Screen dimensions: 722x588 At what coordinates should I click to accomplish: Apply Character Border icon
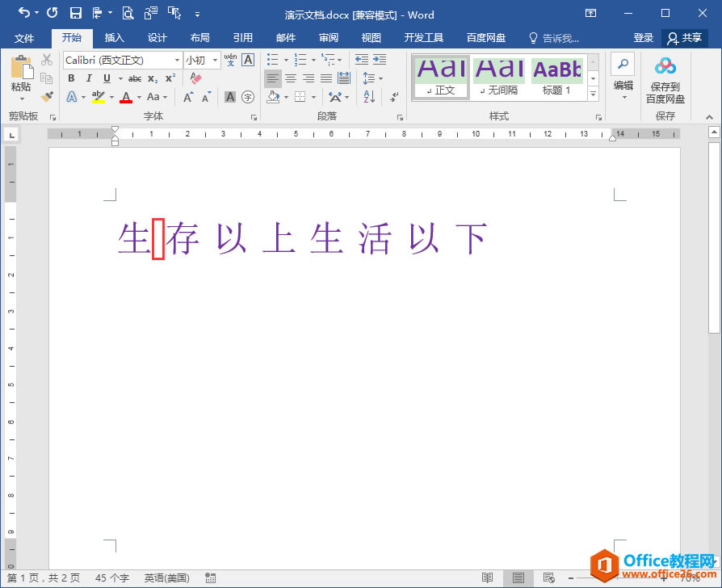248,60
